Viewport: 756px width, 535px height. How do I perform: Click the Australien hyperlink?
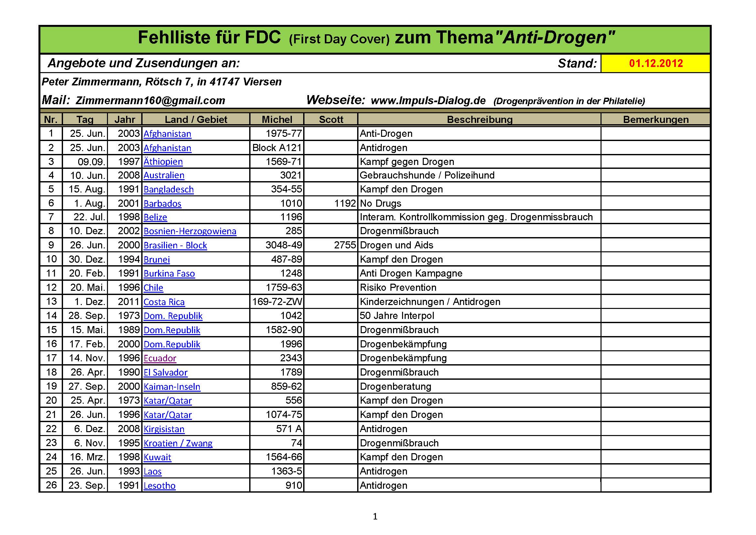click(x=164, y=175)
